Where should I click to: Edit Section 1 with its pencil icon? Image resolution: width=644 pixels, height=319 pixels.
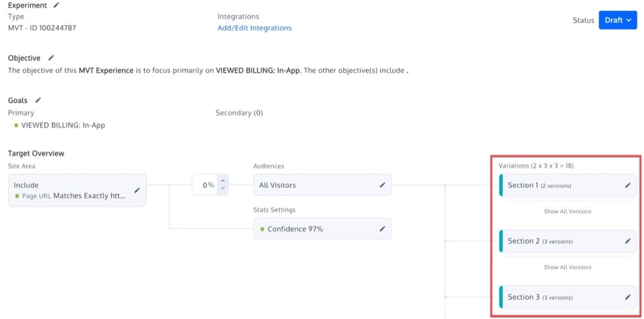628,186
